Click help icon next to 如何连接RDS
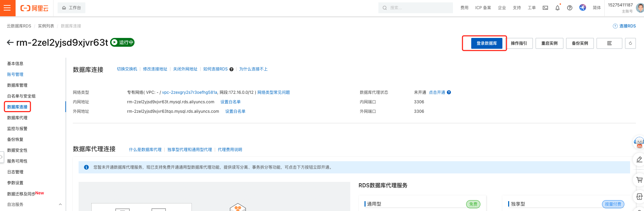The image size is (644, 211). click(231, 69)
